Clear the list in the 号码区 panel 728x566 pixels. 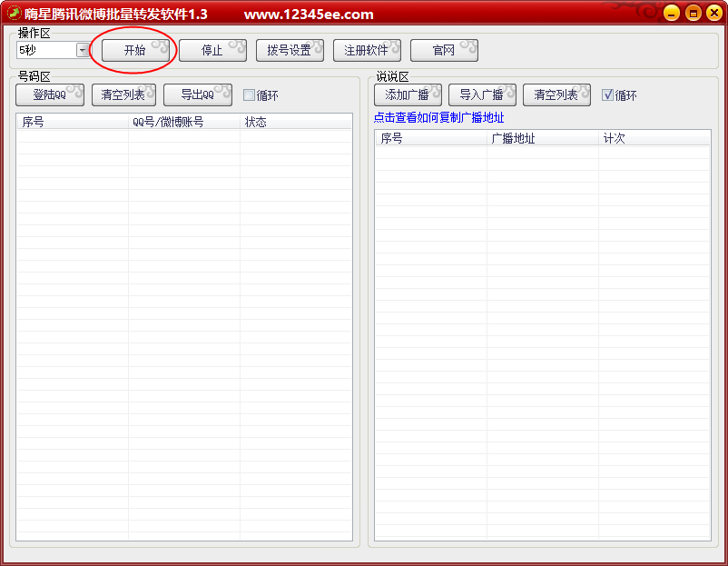click(123, 94)
